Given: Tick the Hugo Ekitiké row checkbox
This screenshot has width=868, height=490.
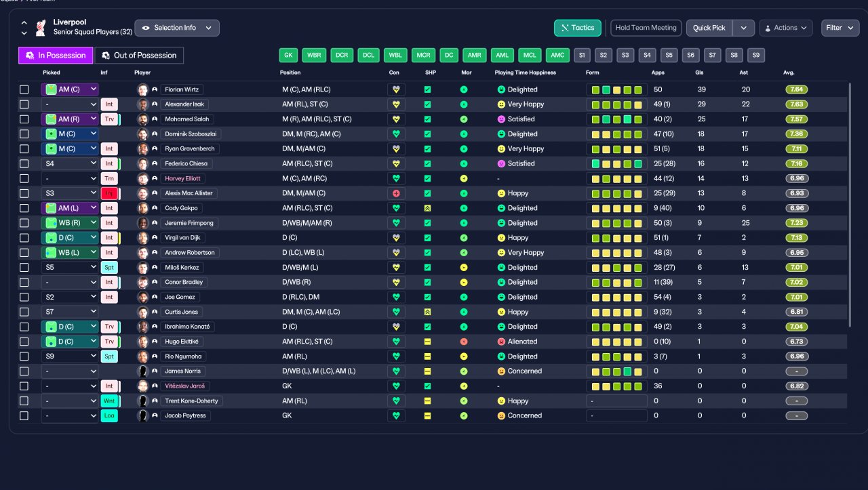Looking at the screenshot, I should (24, 342).
